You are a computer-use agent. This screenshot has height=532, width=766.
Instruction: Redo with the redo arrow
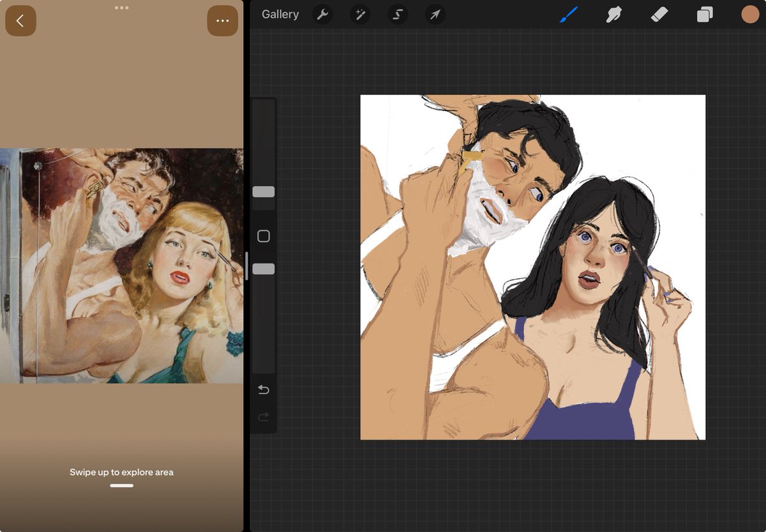point(264,417)
